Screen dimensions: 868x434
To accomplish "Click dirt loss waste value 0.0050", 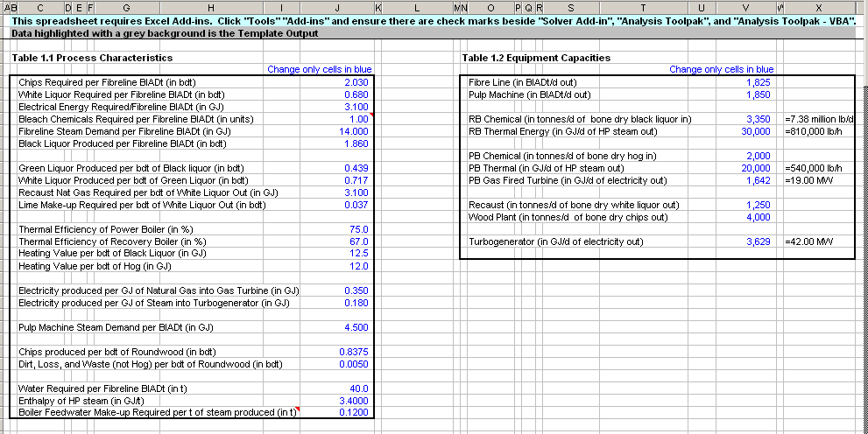I will tap(354, 364).
